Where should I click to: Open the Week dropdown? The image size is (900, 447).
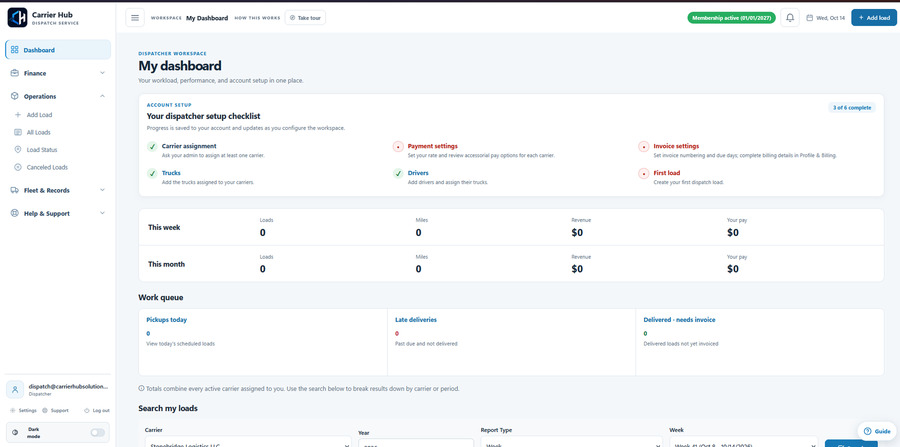coord(743,443)
